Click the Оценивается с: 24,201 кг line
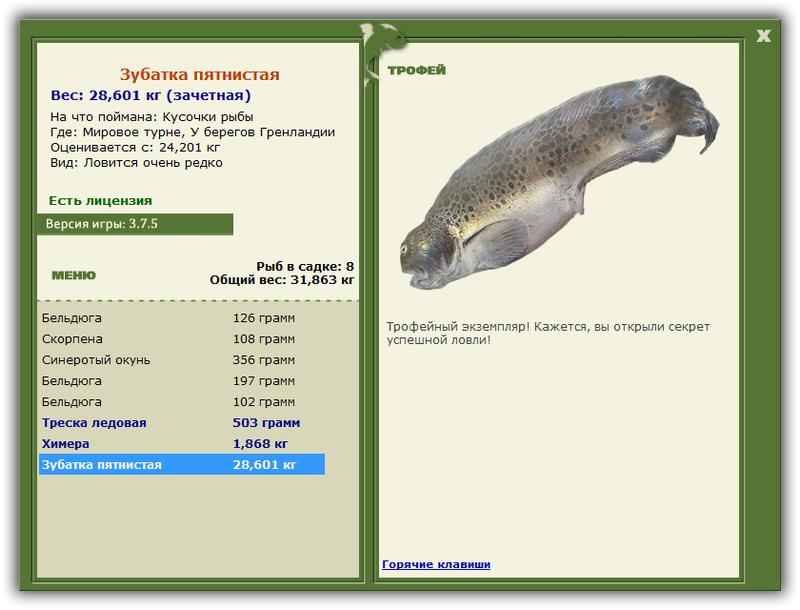 pyautogui.click(x=135, y=147)
